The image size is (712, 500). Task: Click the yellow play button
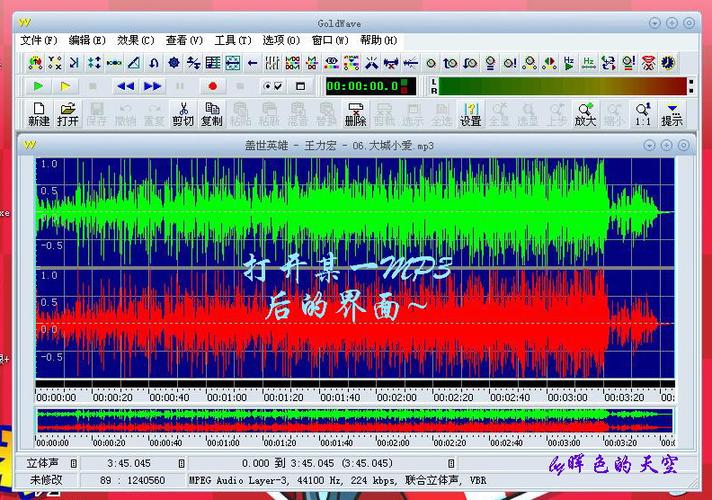click(65, 86)
